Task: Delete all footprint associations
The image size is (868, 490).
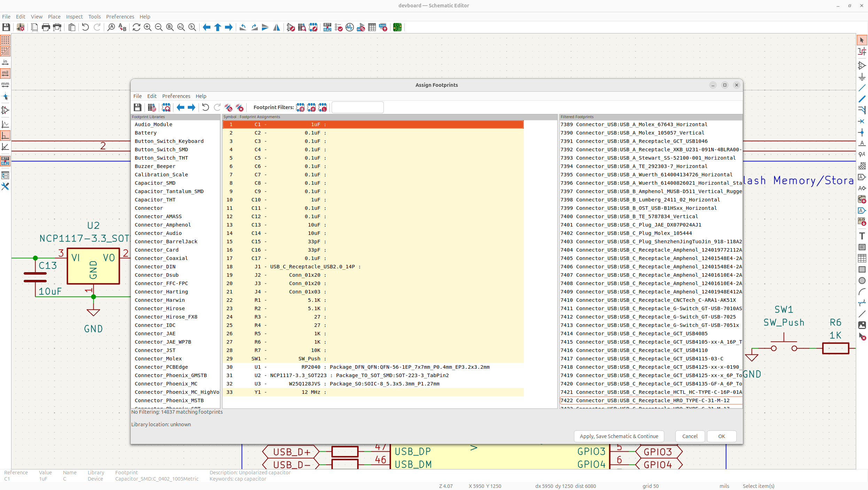Action: [x=240, y=107]
